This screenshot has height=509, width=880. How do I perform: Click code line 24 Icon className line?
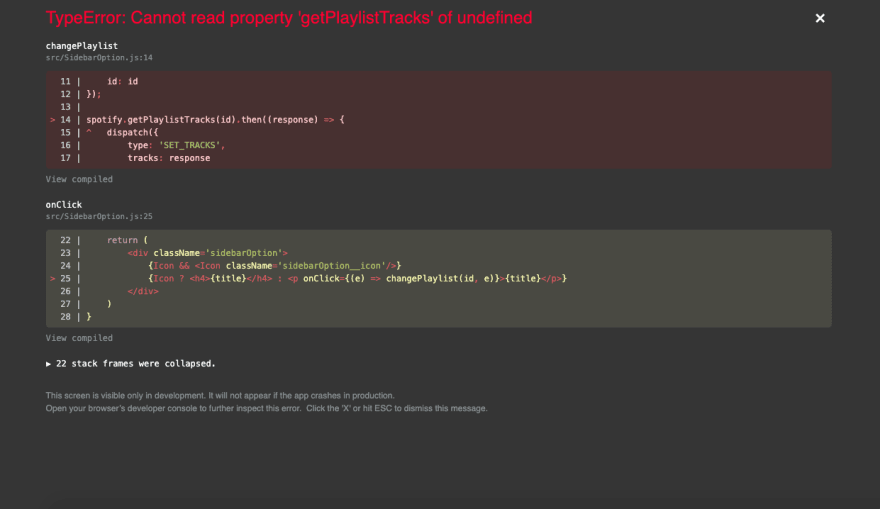[x=275, y=266]
